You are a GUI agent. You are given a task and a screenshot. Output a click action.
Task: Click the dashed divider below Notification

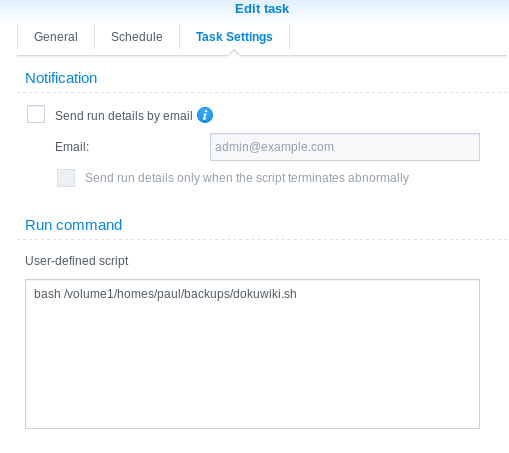(262, 92)
